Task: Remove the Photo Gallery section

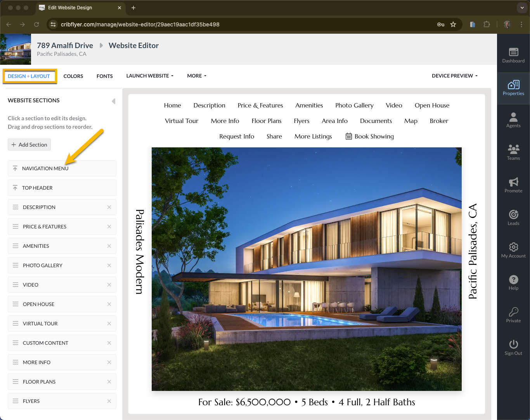Action: tap(109, 265)
